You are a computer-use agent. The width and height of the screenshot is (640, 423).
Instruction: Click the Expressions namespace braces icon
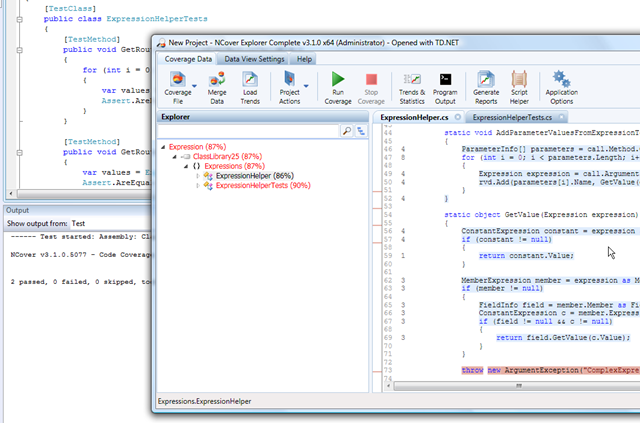pos(196,166)
